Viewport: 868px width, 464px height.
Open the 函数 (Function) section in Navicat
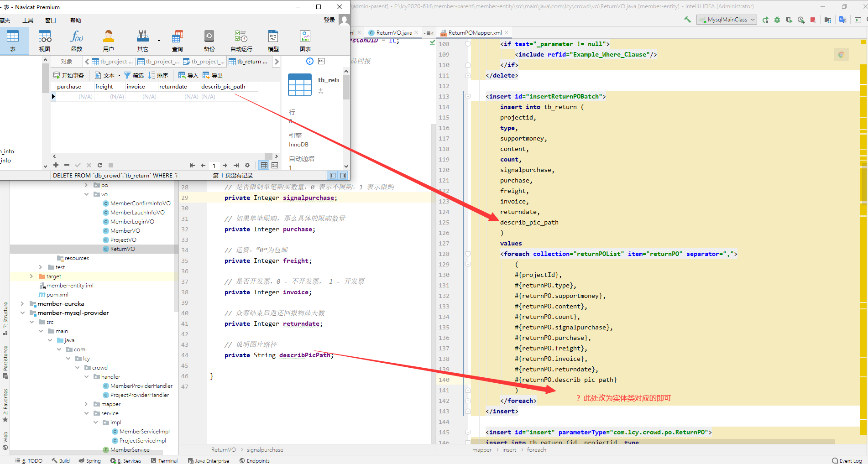[x=77, y=40]
